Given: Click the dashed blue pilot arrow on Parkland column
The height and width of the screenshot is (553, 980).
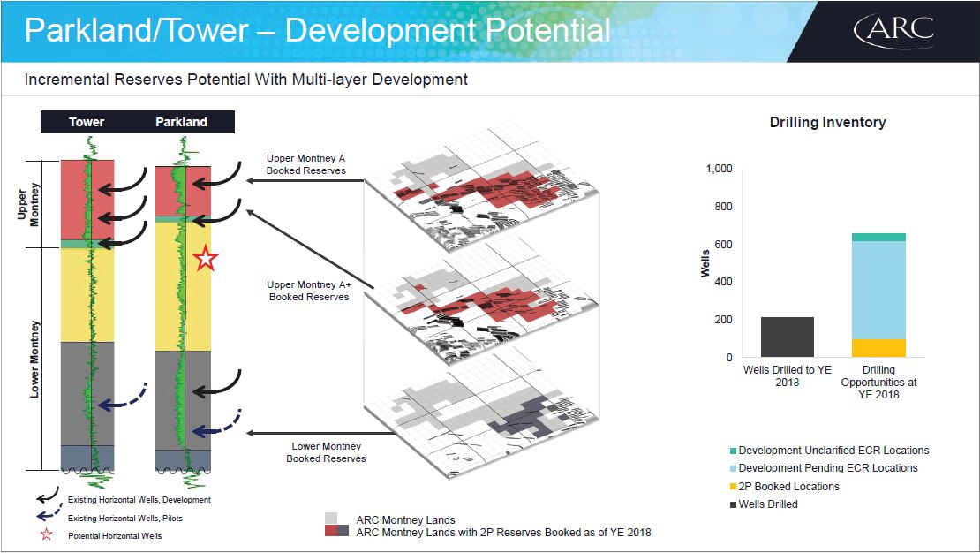Looking at the screenshot, I should tap(216, 423).
